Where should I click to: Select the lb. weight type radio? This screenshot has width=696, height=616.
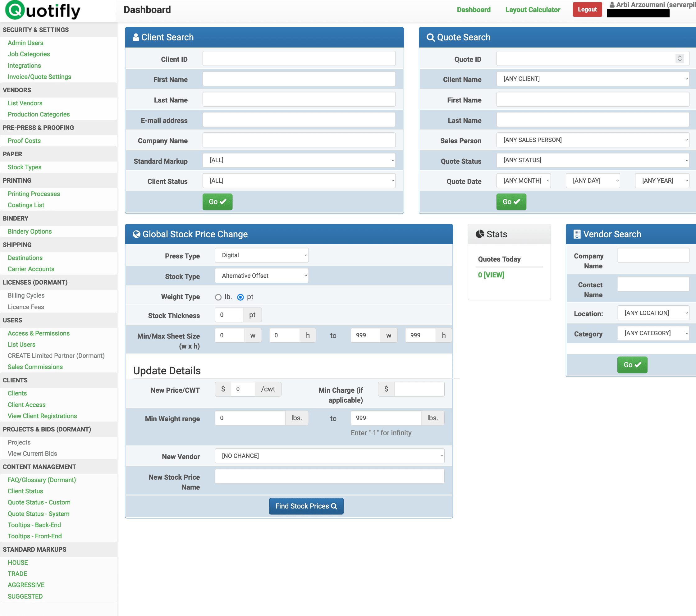[x=218, y=297]
